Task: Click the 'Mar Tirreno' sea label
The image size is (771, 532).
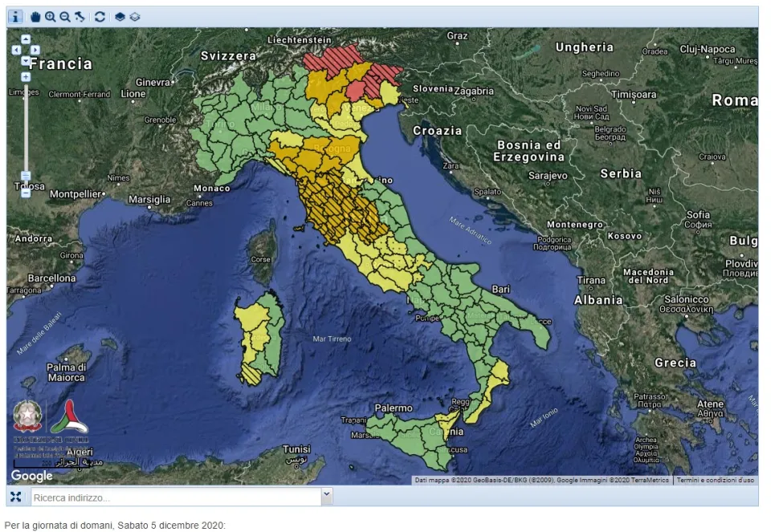Action: (332, 339)
